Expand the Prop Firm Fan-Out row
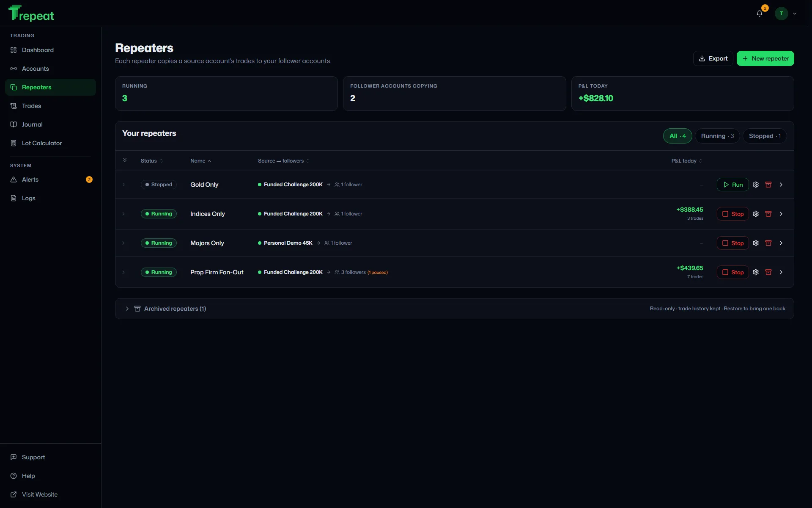The height and width of the screenshot is (508, 812). (x=123, y=272)
